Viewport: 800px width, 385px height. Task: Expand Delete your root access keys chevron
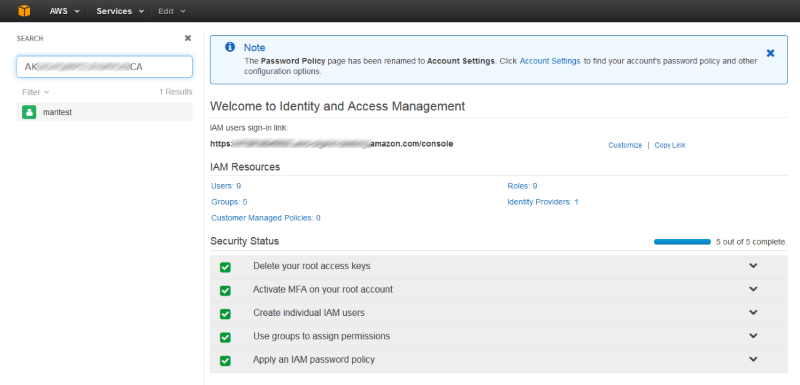[x=753, y=266]
